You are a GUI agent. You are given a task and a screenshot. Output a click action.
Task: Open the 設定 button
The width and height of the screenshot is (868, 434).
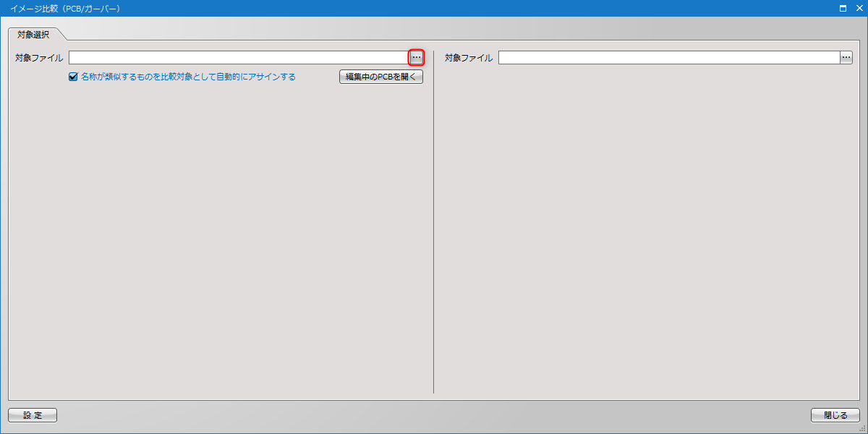(x=33, y=415)
